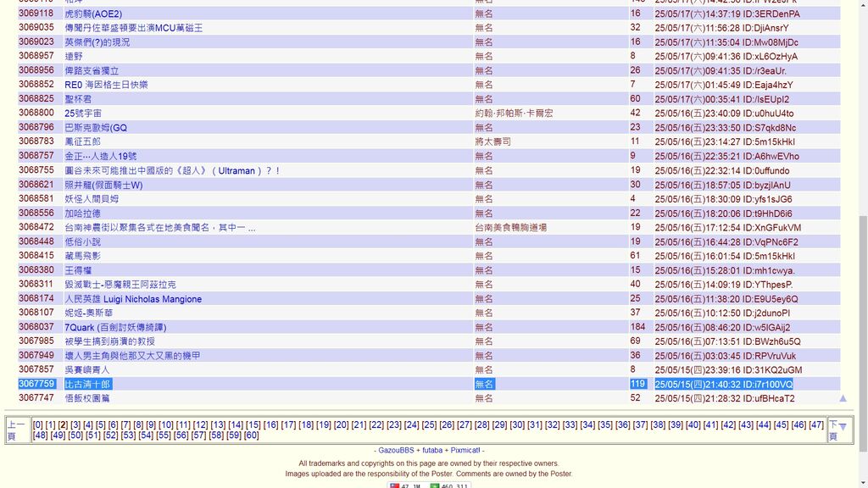Open thread 被學生搞到崩潰的教授
This screenshot has width=868, height=488.
[109, 341]
